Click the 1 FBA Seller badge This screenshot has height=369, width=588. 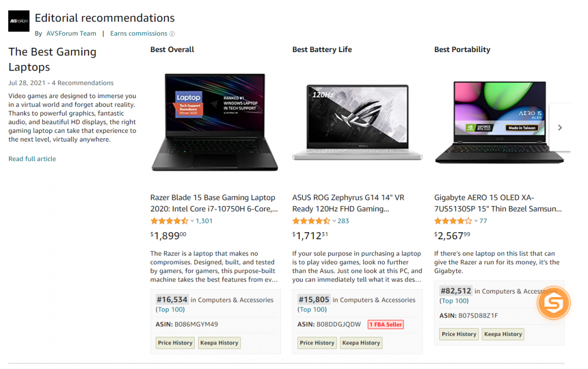(386, 325)
